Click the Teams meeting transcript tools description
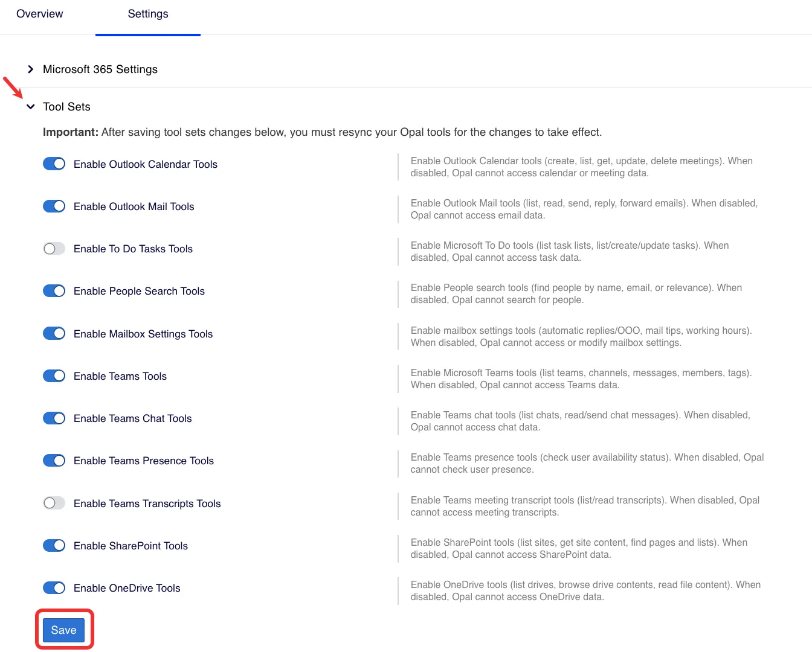Screen dimensions: 812x652 tap(585, 507)
